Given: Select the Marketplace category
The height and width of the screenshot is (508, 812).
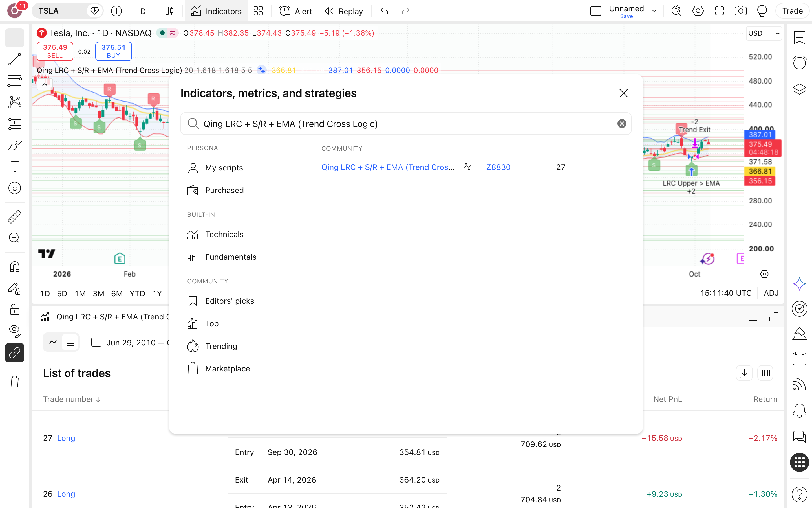Looking at the screenshot, I should tap(218, 369).
